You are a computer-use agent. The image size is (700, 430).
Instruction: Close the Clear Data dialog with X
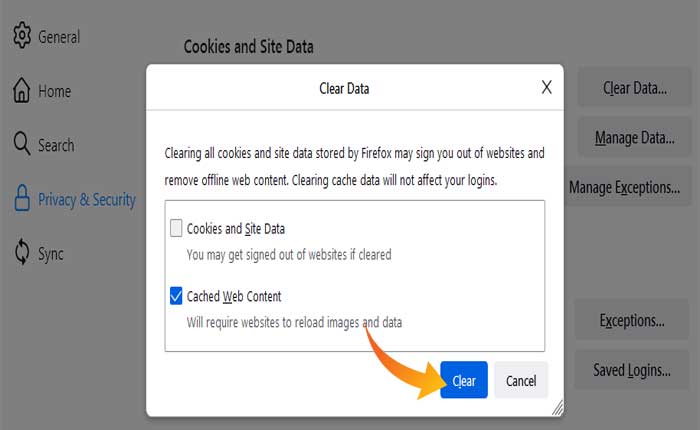click(546, 87)
